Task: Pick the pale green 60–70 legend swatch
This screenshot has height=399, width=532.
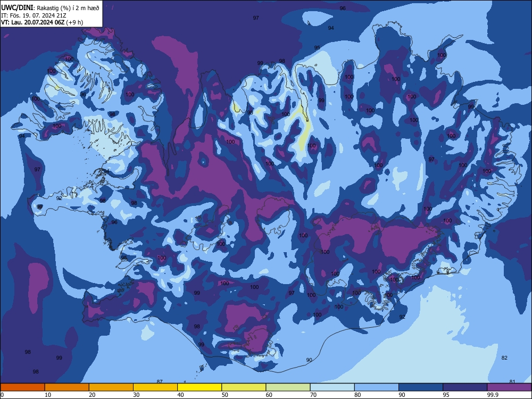Action: [288, 387]
